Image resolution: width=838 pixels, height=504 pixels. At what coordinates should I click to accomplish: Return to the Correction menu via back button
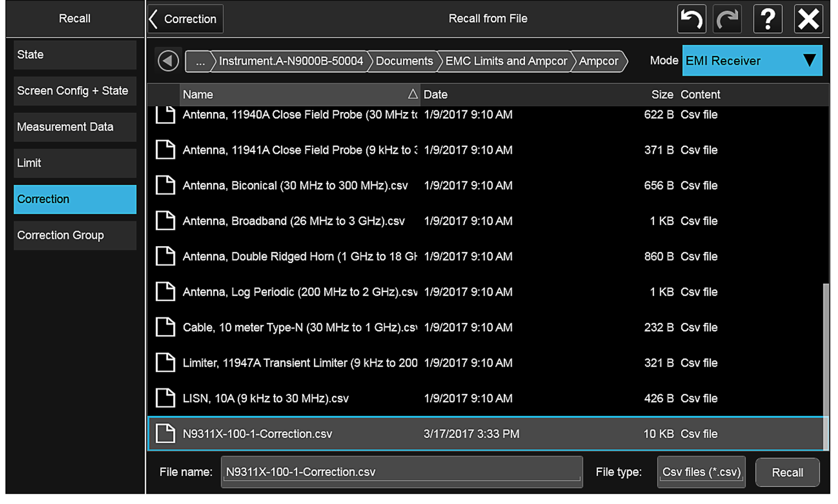[186, 19]
